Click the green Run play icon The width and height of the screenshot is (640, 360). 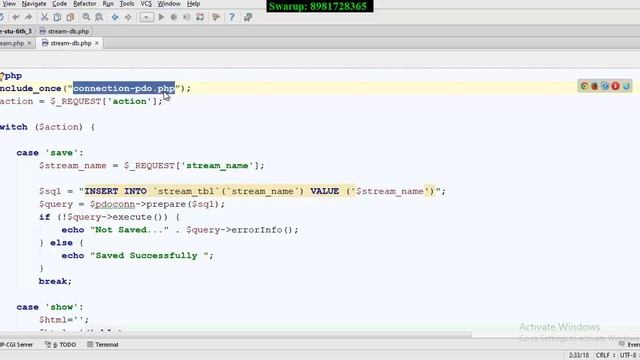161,17
